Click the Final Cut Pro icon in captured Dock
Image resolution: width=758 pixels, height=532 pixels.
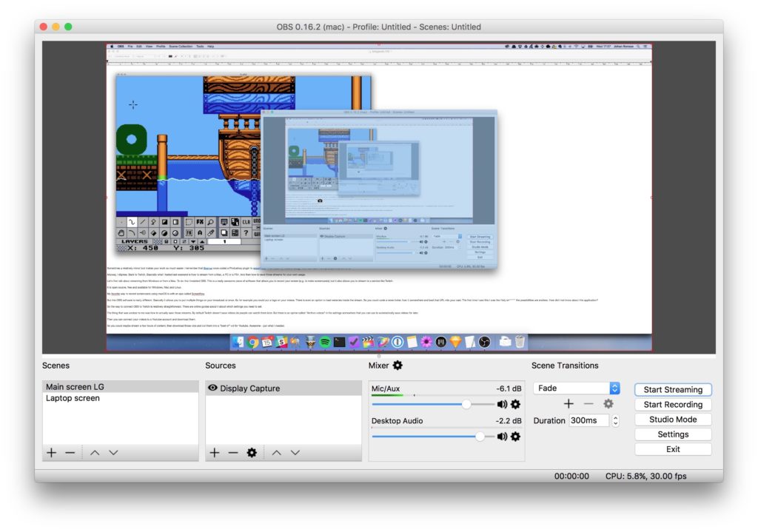[x=369, y=342]
